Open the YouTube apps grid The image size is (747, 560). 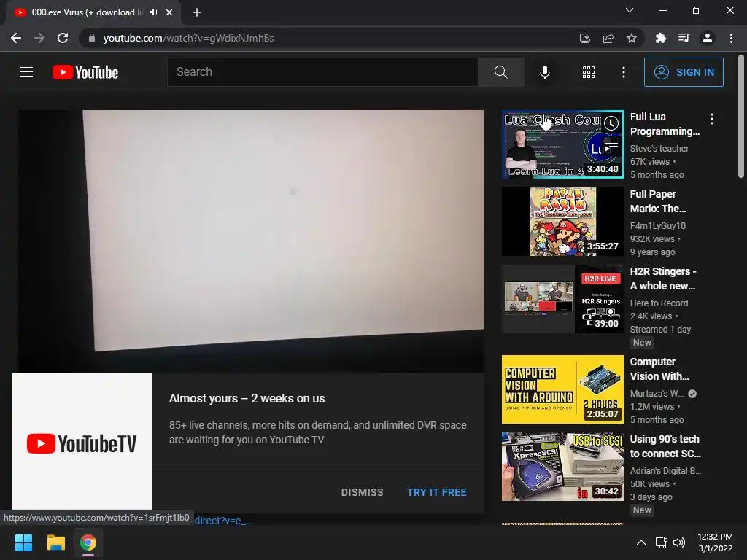[x=589, y=72]
